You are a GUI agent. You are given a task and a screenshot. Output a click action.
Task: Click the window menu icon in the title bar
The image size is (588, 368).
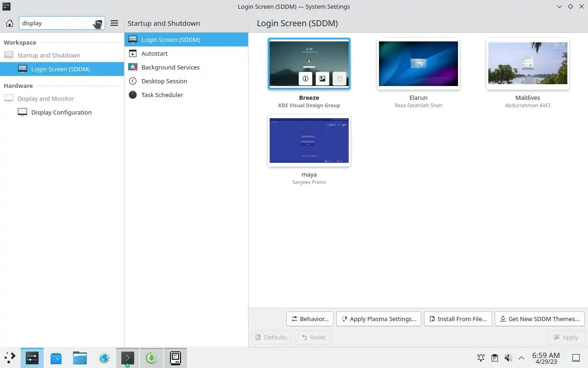[x=6, y=6]
